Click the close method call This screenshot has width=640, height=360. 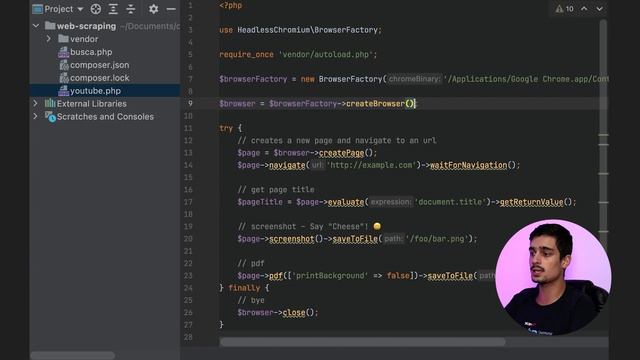(294, 312)
